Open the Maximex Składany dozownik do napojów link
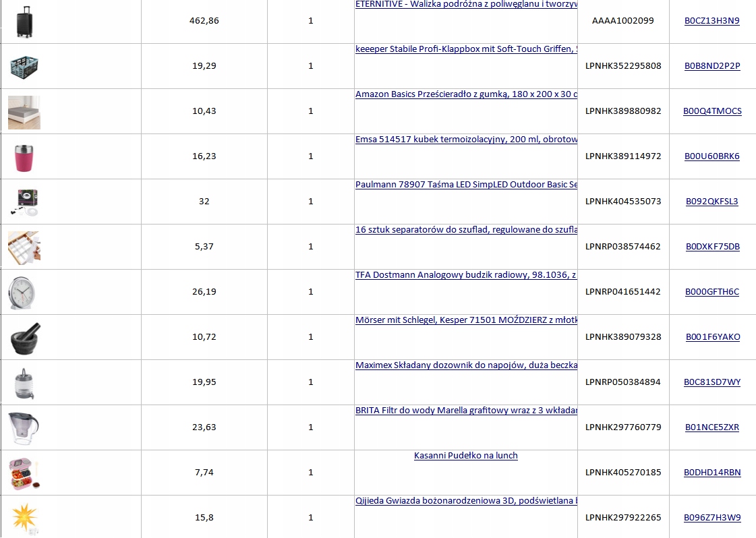The image size is (756, 538). (466, 365)
